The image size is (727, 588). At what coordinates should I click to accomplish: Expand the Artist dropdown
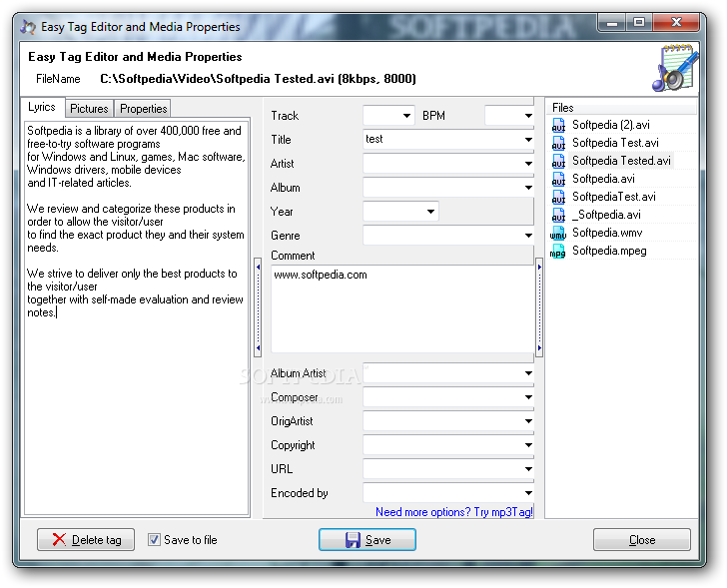click(x=528, y=164)
